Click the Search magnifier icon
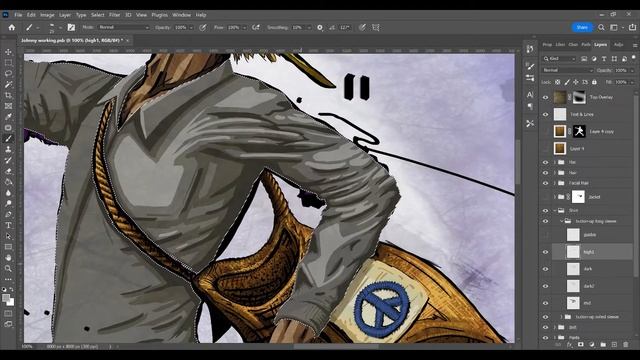 pos(601,27)
